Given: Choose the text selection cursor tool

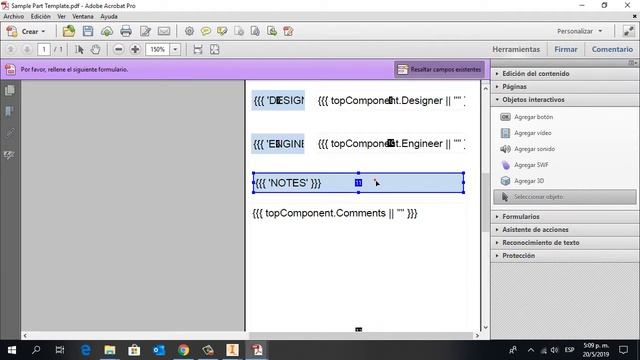Looking at the screenshot, I should tap(79, 49).
